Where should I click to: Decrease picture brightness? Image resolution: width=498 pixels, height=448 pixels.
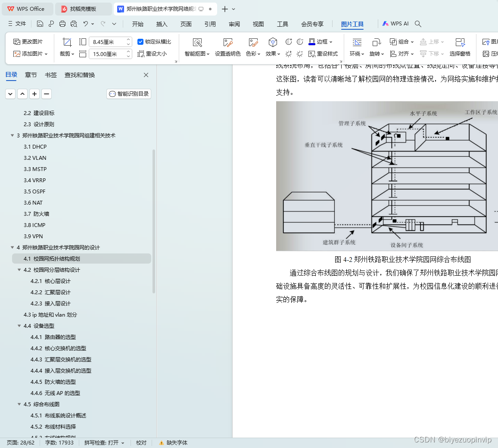coord(300,54)
